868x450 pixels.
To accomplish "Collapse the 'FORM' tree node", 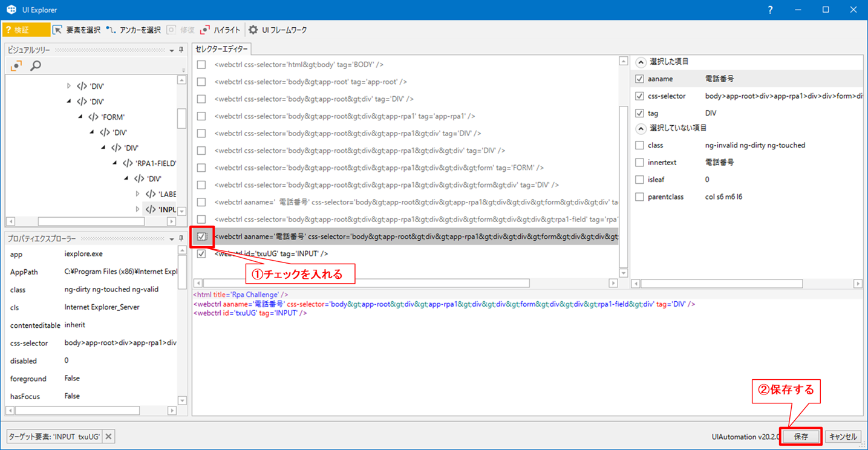I will pos(80,117).
